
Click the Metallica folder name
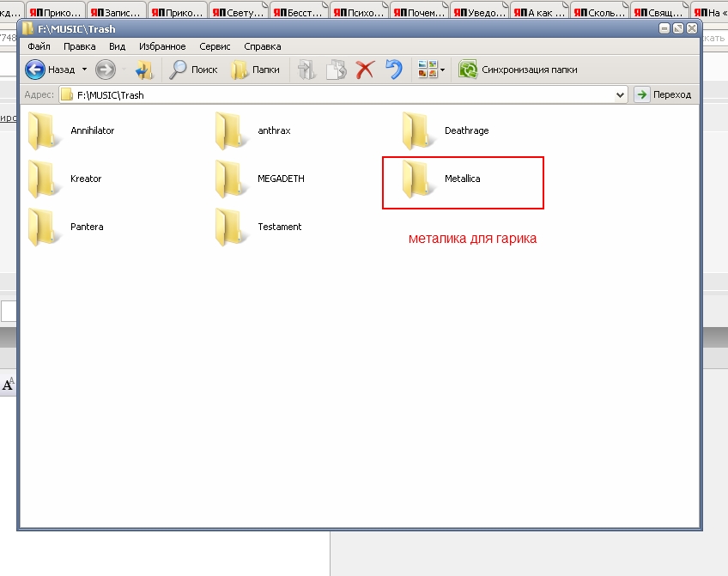click(463, 179)
